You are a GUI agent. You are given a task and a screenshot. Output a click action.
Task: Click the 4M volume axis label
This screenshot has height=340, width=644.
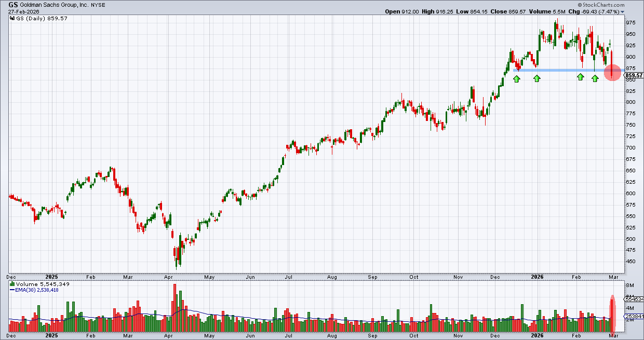pos(630,308)
